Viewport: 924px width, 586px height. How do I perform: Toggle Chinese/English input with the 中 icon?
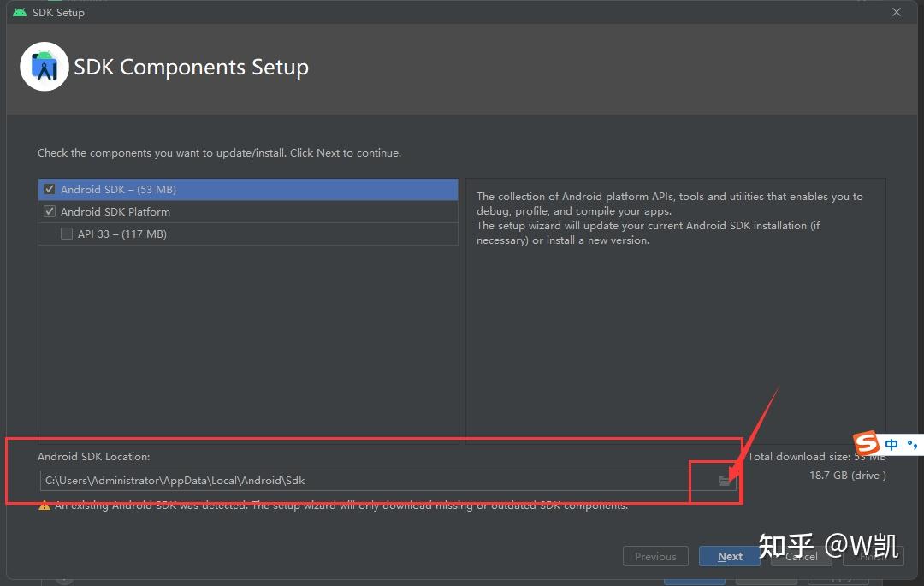(x=891, y=444)
